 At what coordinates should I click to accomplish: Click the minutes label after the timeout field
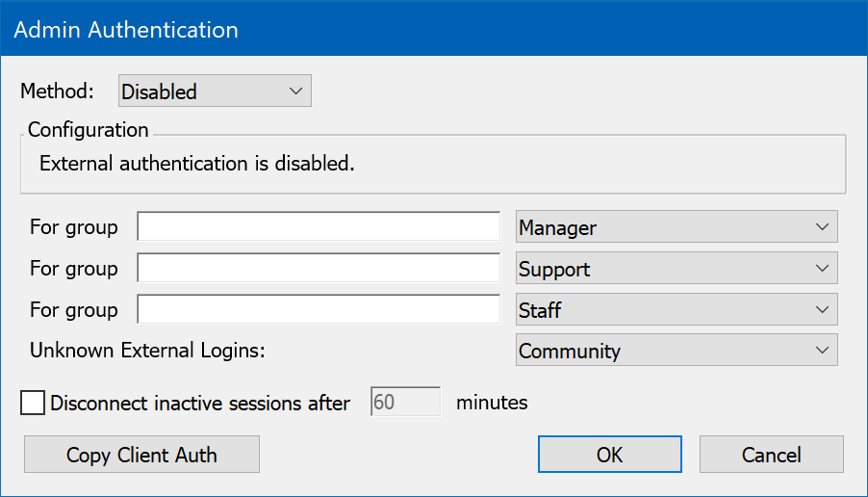click(x=492, y=403)
